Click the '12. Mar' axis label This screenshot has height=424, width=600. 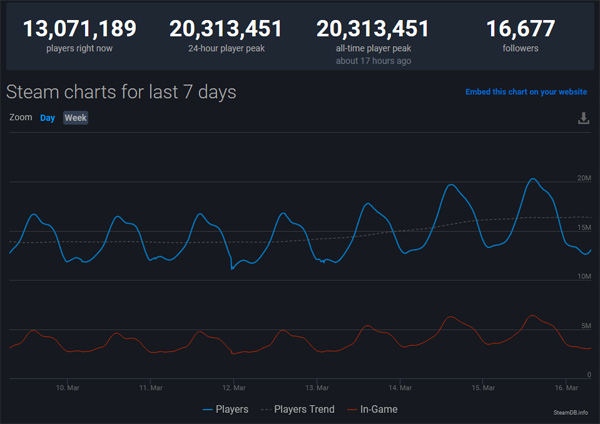pos(234,388)
